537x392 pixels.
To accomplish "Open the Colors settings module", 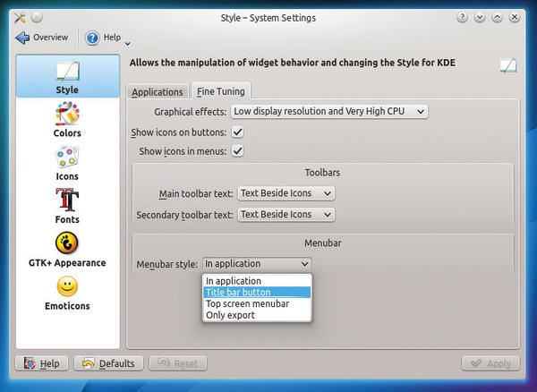I will click(67, 120).
